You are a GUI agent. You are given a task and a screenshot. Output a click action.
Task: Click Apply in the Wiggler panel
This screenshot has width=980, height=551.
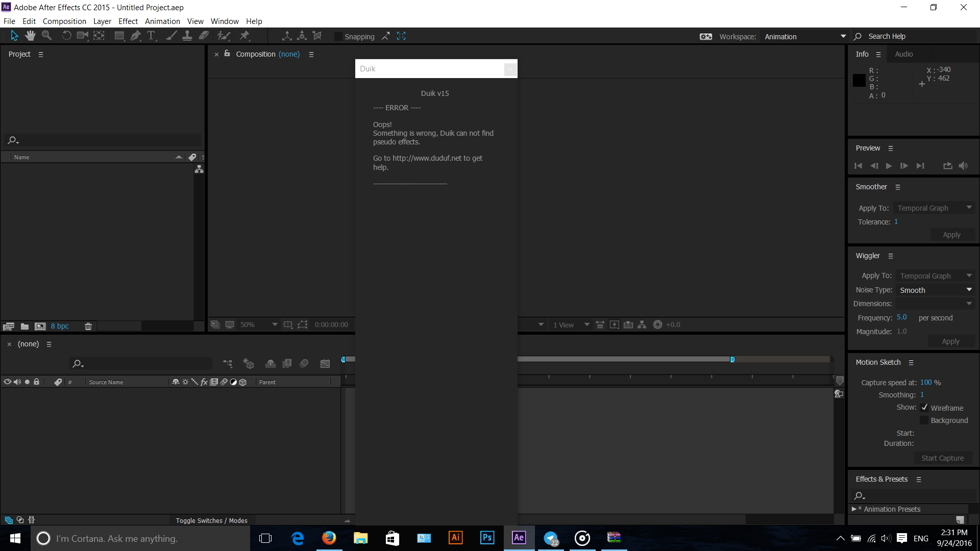tap(950, 341)
